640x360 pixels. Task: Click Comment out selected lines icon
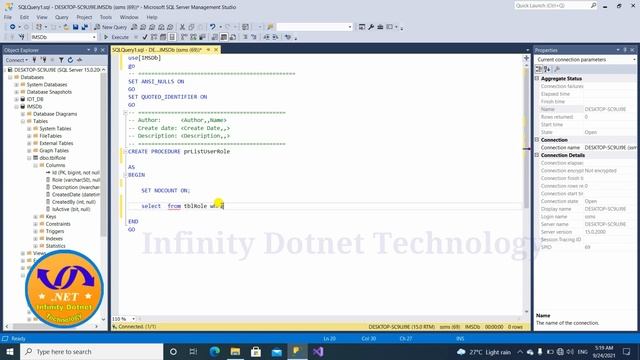tap(245, 37)
